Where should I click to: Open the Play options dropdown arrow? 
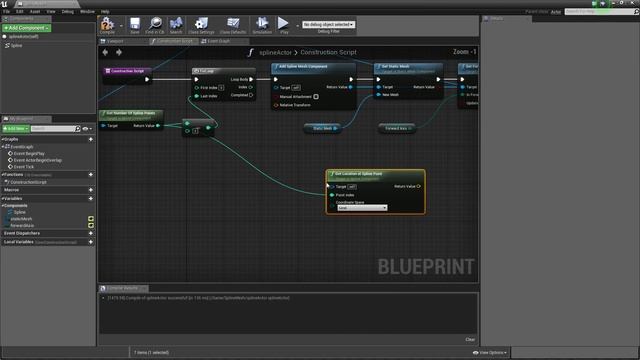tap(297, 26)
